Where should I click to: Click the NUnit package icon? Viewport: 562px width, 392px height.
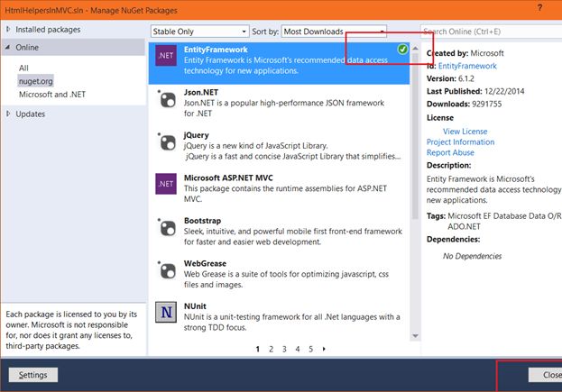click(x=166, y=312)
